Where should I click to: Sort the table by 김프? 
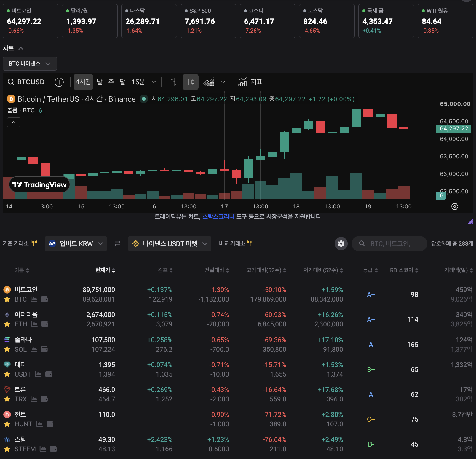point(165,270)
